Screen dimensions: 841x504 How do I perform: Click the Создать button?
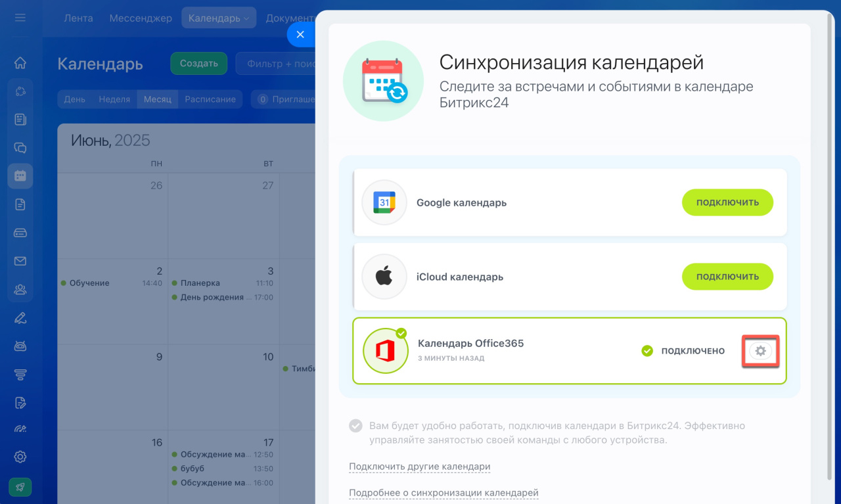198,64
